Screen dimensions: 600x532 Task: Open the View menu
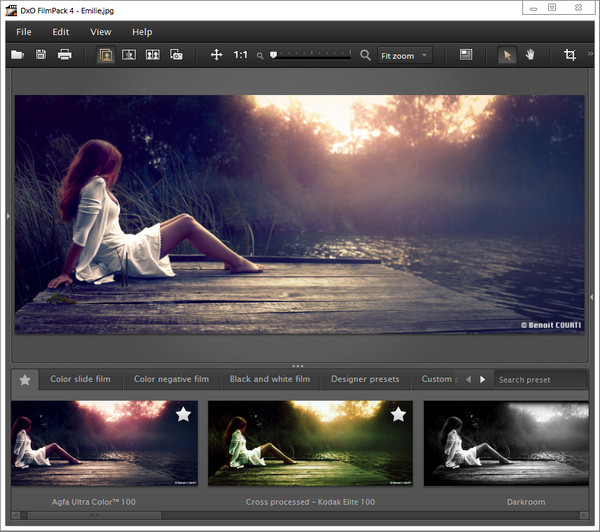pyautogui.click(x=101, y=32)
